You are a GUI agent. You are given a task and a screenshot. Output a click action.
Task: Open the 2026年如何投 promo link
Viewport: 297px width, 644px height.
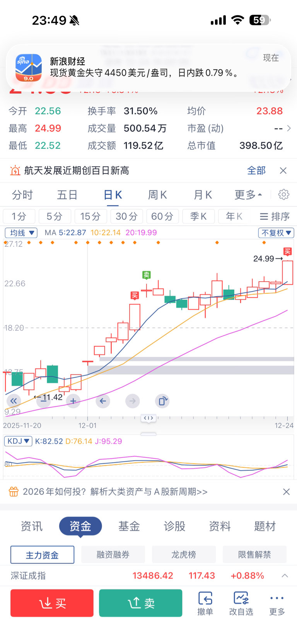click(x=115, y=492)
